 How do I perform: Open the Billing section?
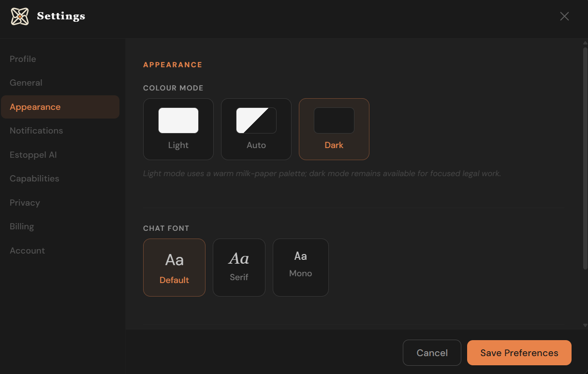60,226
